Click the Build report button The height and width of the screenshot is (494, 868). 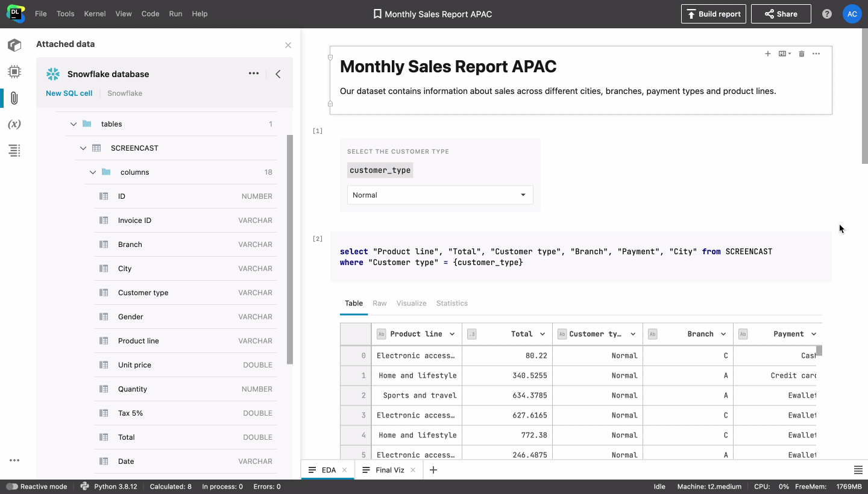pyautogui.click(x=713, y=14)
